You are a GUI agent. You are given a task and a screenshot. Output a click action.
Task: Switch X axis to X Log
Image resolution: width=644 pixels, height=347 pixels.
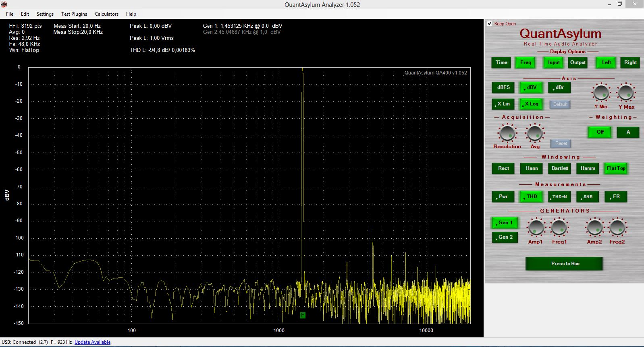click(531, 104)
